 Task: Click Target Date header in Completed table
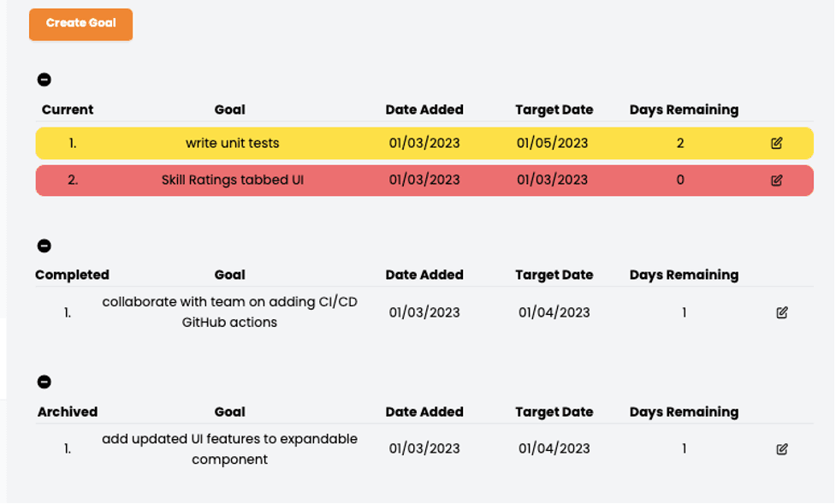click(554, 275)
